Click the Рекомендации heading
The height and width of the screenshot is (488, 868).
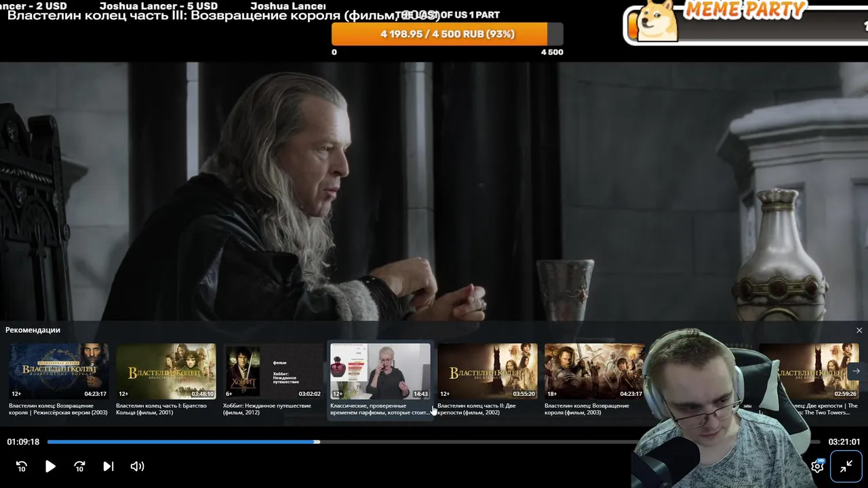[x=33, y=330]
